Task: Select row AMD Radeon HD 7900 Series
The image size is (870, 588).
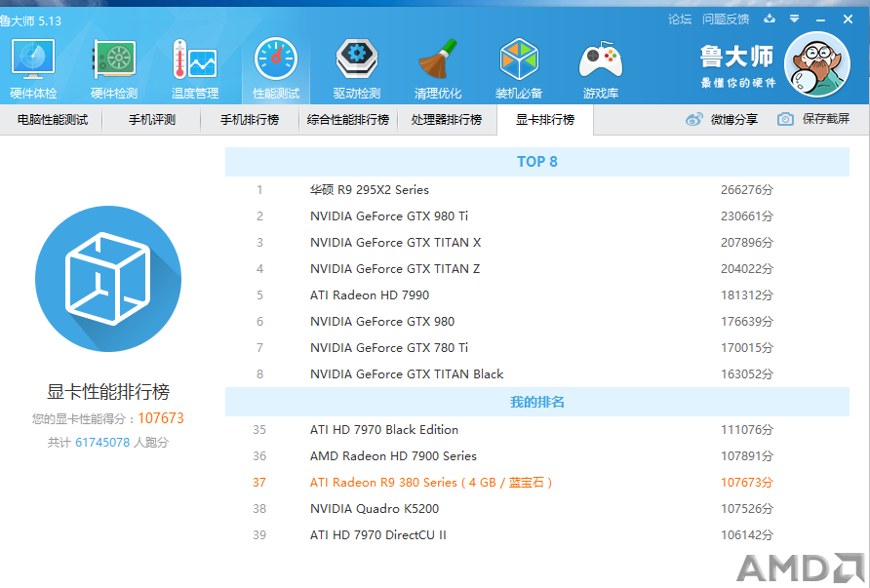Action: 537,456
